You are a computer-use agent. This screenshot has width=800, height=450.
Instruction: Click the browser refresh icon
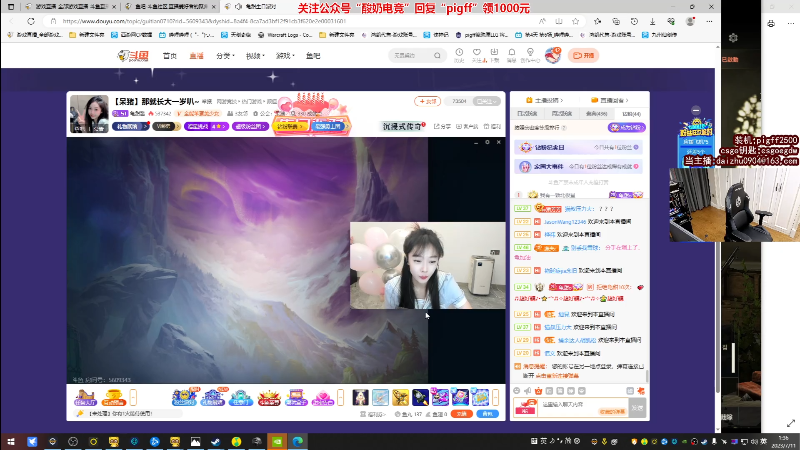pos(31,21)
